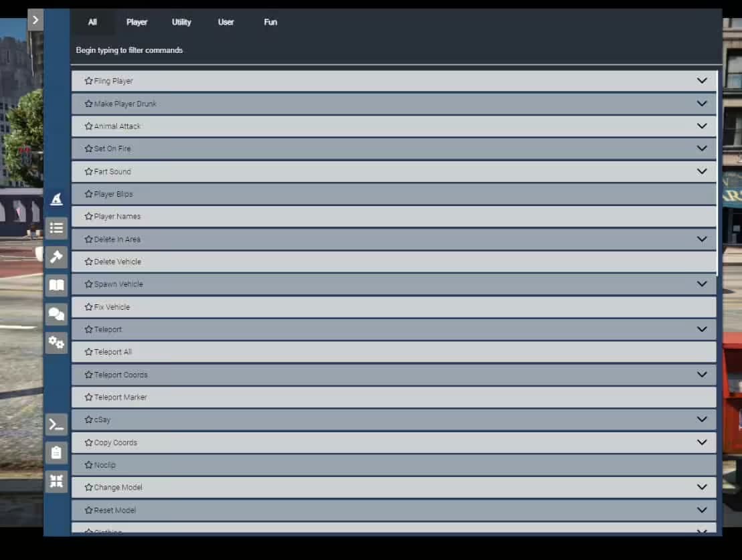The image size is (742, 560).
Task: Click the gavel moderation icon
Action: tap(56, 257)
